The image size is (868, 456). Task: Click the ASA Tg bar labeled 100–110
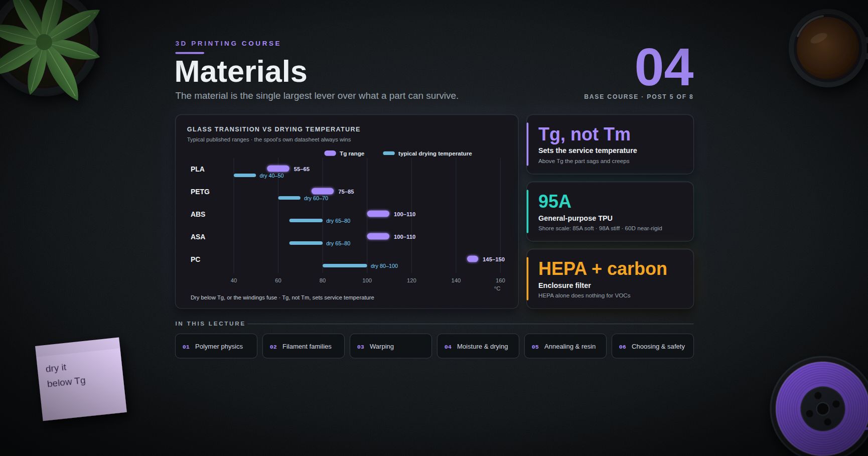378,236
